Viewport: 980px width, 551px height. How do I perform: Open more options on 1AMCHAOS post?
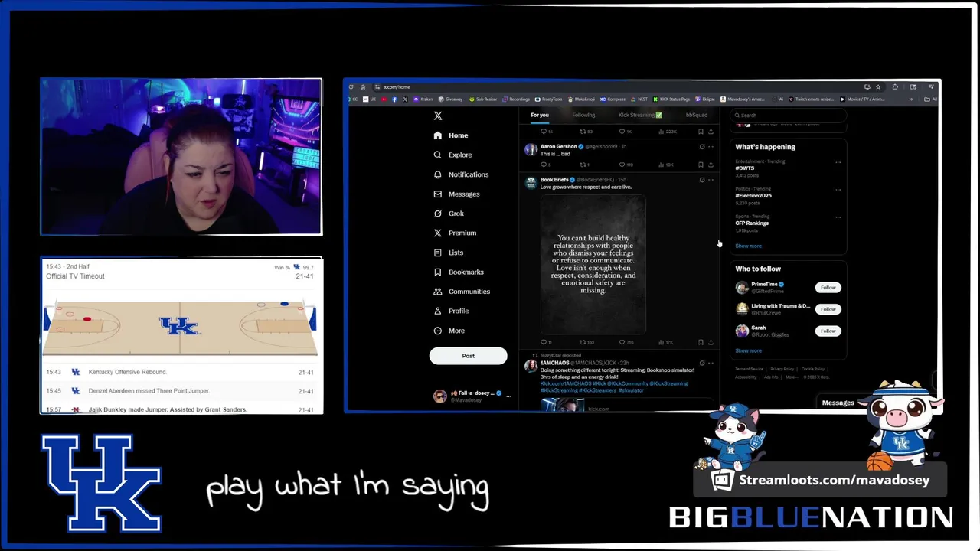click(x=710, y=363)
